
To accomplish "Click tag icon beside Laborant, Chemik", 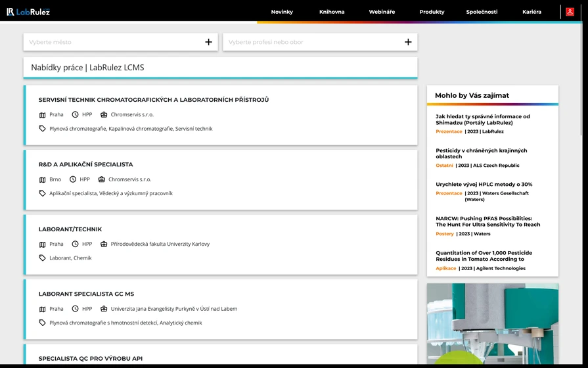I will pos(43,258).
